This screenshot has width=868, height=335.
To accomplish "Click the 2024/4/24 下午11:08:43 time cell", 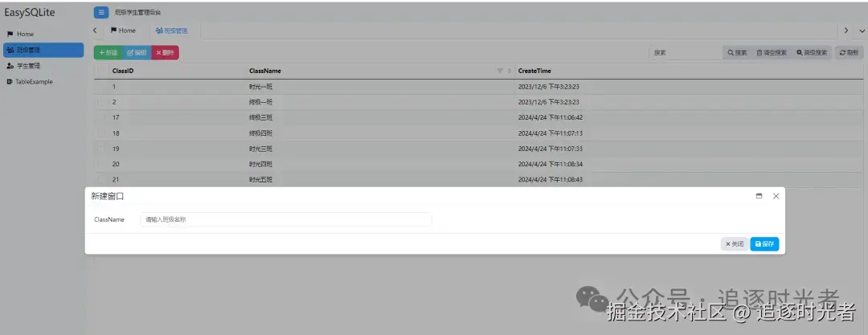I will (551, 180).
